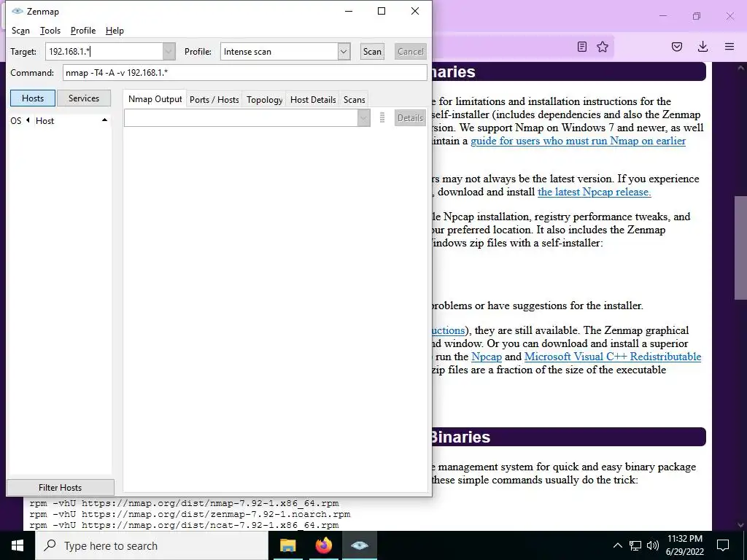This screenshot has height=560, width=747.
Task: Expand the Target history dropdown arrow
Action: click(169, 52)
